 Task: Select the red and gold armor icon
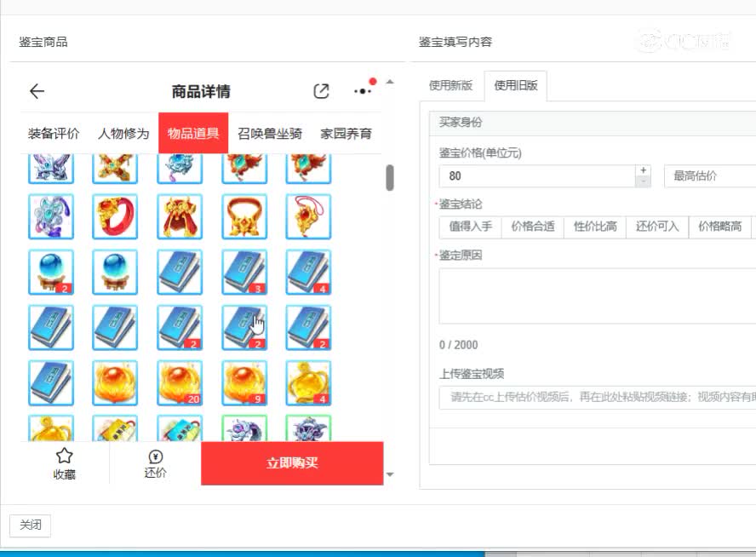point(180,216)
